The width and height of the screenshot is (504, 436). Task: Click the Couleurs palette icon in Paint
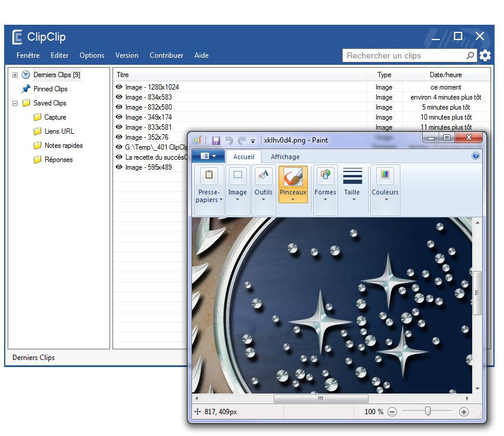pos(385,176)
